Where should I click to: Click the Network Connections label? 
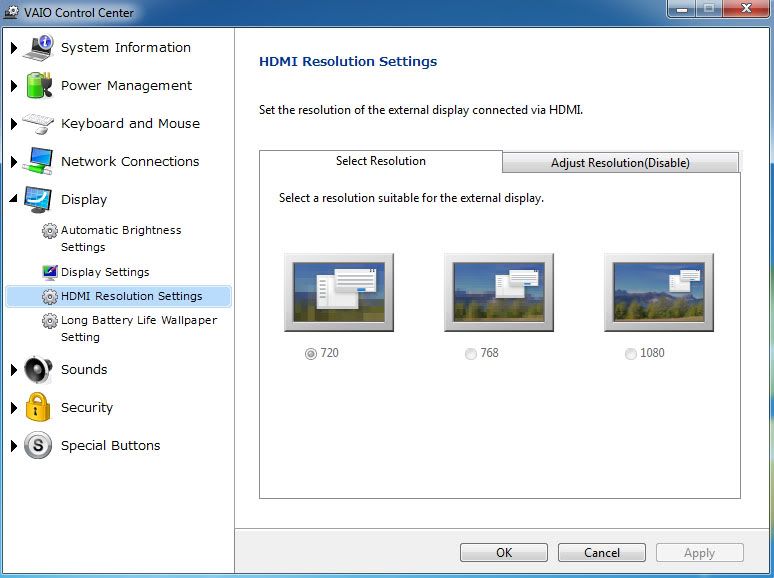130,161
